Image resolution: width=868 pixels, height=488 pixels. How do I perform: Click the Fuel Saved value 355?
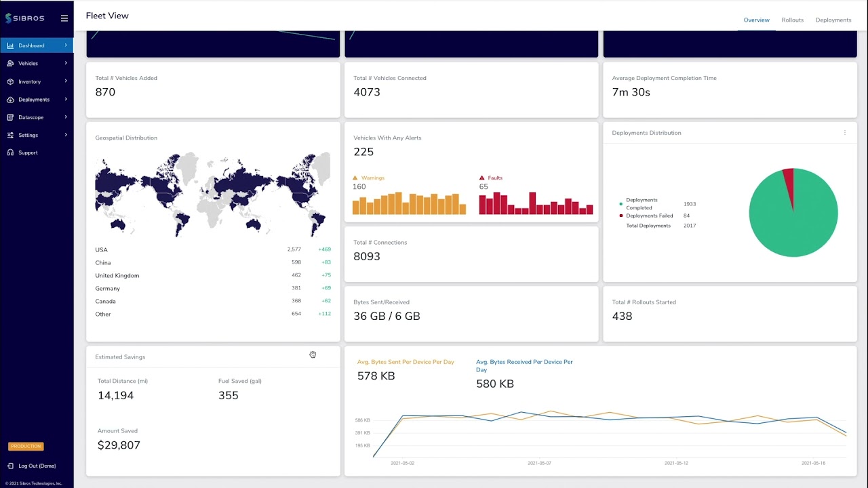[x=229, y=395]
